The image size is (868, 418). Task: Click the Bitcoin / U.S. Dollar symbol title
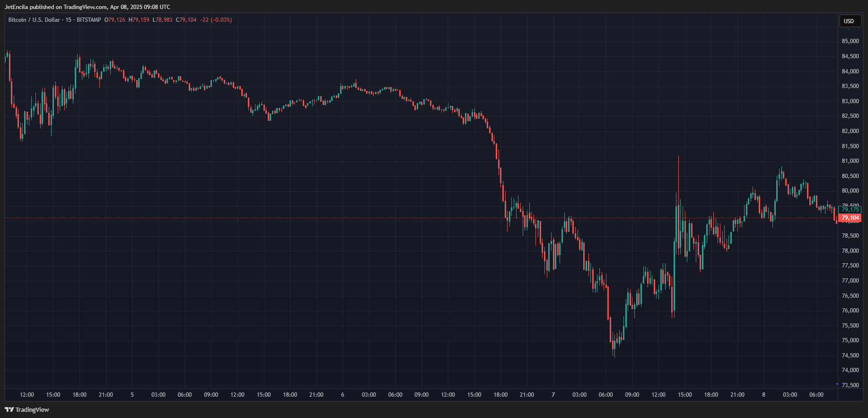pos(34,20)
